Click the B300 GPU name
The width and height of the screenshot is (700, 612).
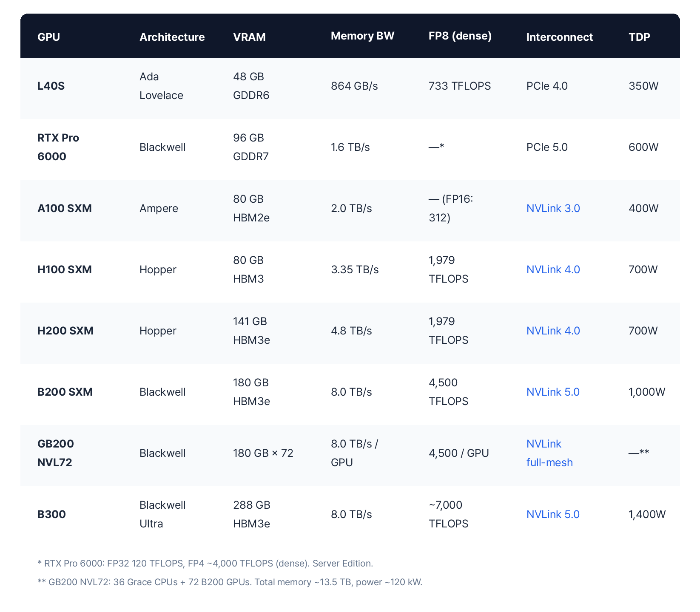[52, 514]
